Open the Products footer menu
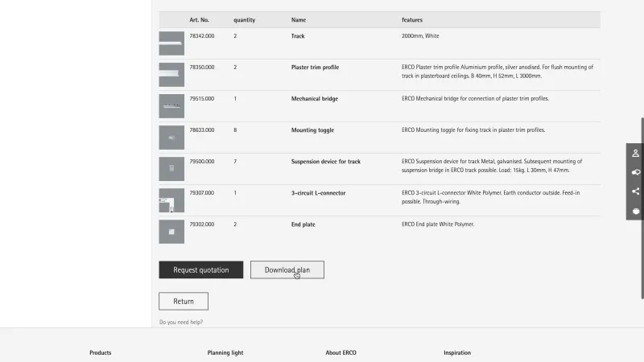This screenshot has height=362, width=644. click(x=101, y=352)
